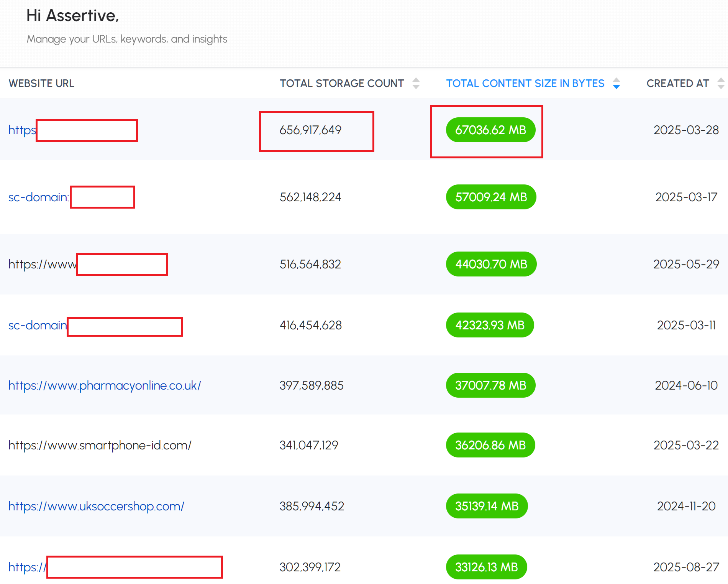Open pharmacyonline.co.uk website link
This screenshot has height=584, width=728.
pos(105,385)
